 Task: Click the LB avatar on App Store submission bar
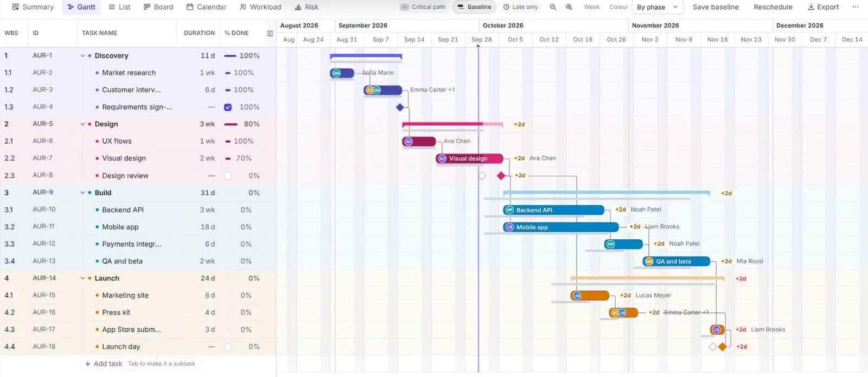717,330
